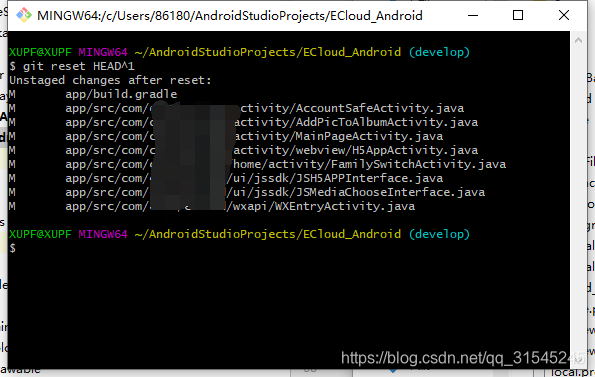Viewport: 595px width, 377px height.
Task: Click the first prompt's (develop) branch label
Action: [x=439, y=52]
